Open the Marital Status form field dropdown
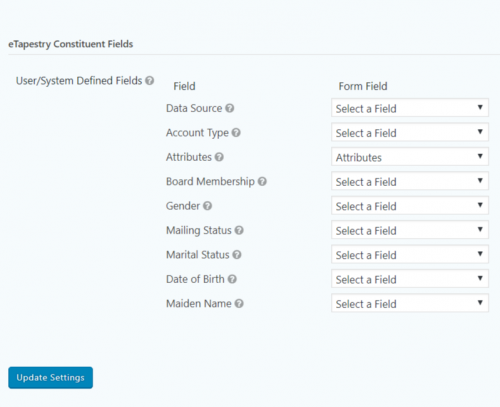This screenshot has width=500, height=407. [410, 254]
